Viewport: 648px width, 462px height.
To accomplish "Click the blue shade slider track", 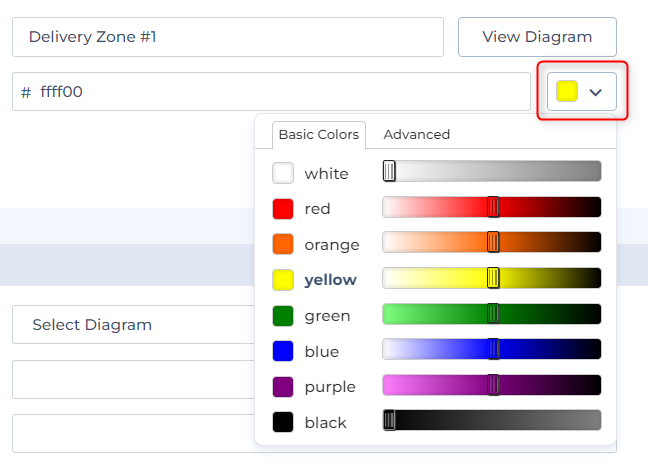I will tap(550, 349).
